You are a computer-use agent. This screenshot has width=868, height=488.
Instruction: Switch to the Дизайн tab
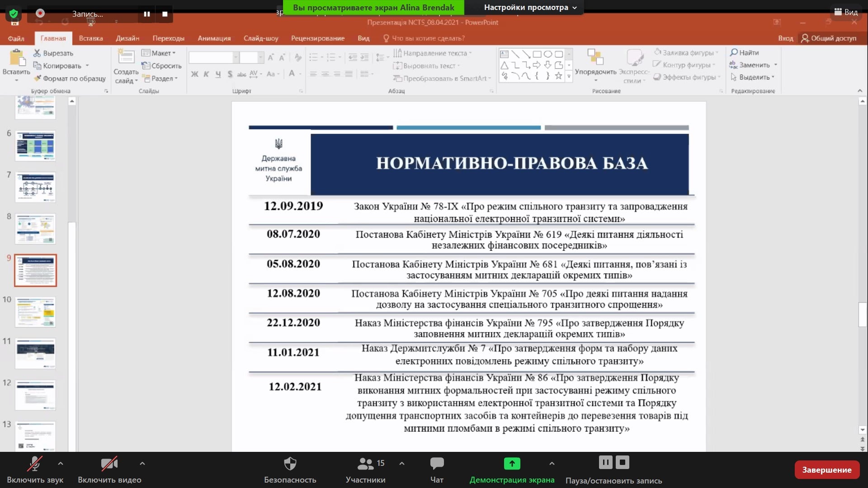[127, 38]
